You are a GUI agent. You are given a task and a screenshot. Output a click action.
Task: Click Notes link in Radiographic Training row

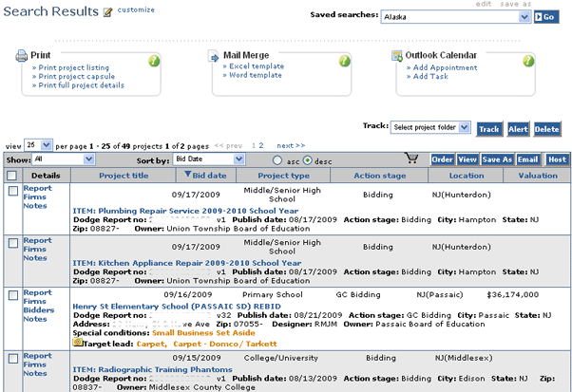35,373
